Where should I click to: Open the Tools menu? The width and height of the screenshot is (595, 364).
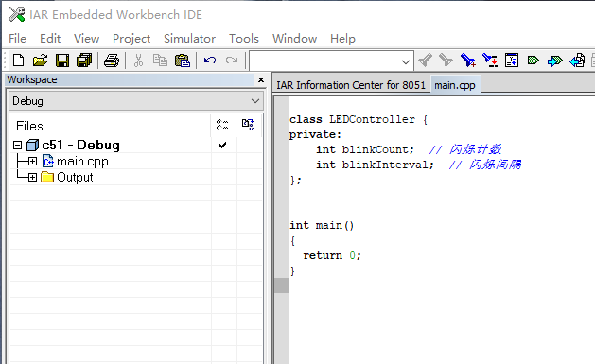click(244, 39)
